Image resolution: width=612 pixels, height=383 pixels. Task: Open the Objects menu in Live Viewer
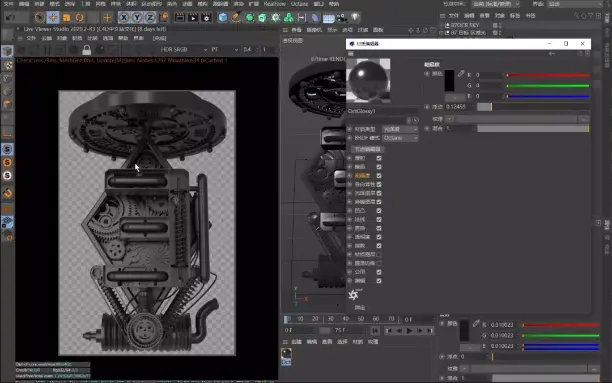[x=62, y=38]
